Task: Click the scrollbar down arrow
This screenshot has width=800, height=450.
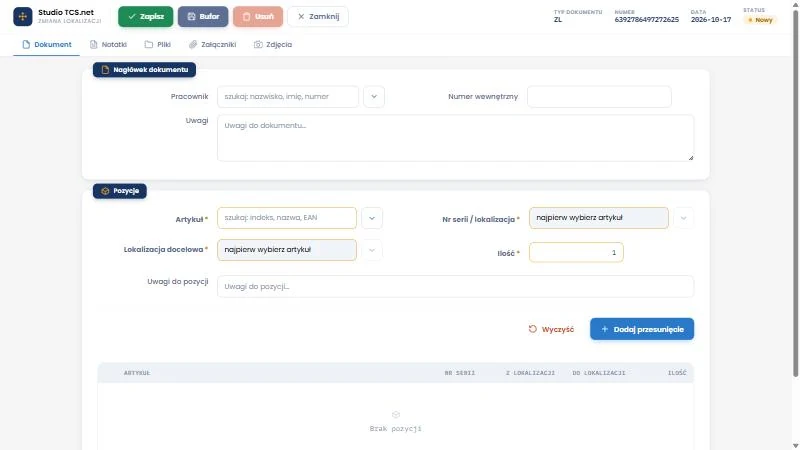Action: (x=795, y=445)
